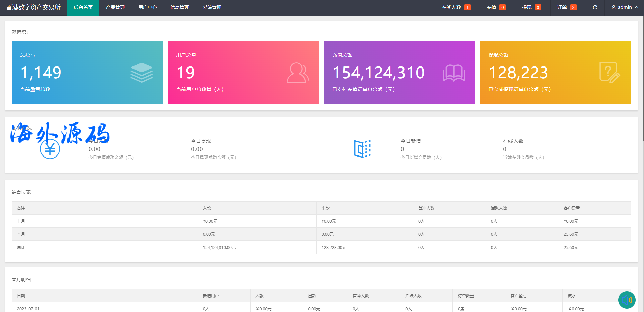Click the blue door icon beside 今日新增
Screen dimensions: 644x312
coord(362,149)
